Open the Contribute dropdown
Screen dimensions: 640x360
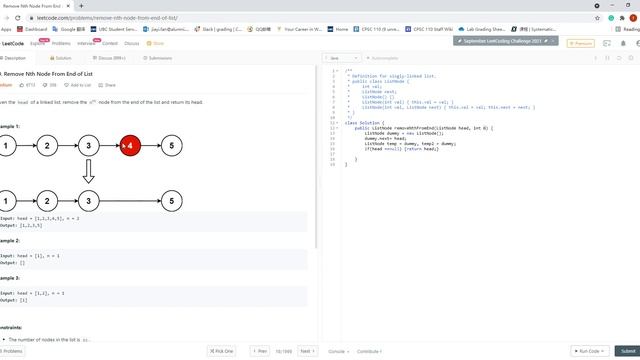pyautogui.click(x=369, y=351)
